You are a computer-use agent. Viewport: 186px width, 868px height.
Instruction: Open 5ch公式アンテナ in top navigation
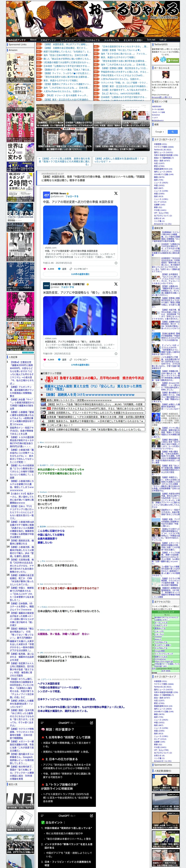pyautogui.click(x=17, y=40)
